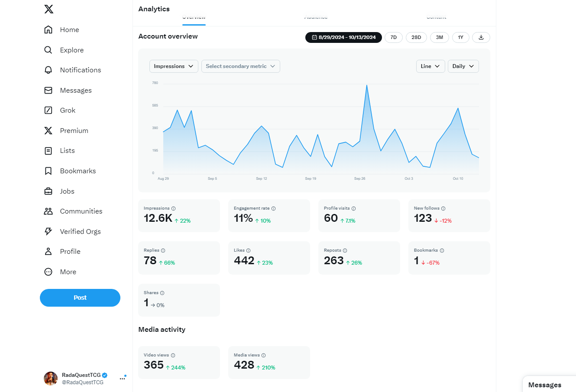576x392 pixels.
Task: Open Notifications label in sidebar
Action: pos(81,70)
